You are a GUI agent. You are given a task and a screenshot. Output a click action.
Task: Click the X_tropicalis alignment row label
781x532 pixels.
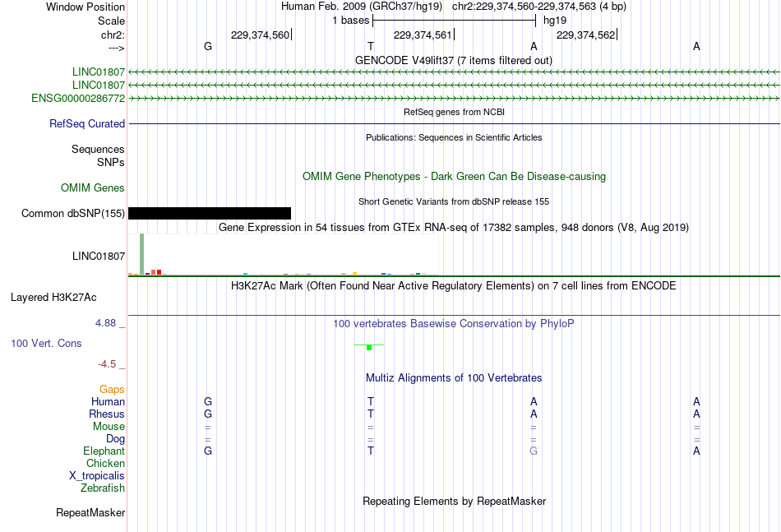97,476
